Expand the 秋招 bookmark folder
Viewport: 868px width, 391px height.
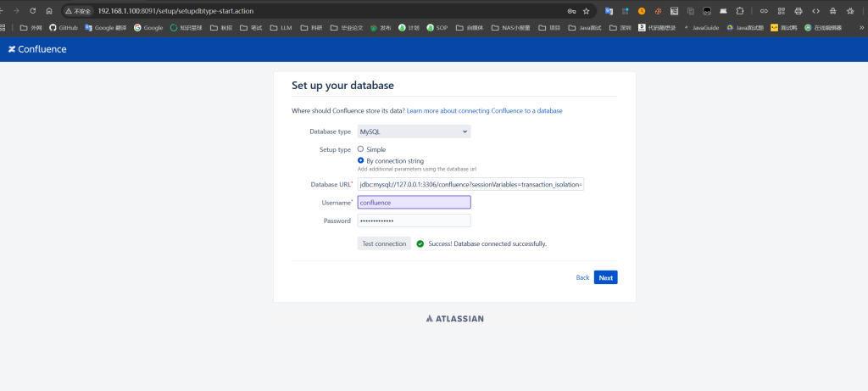[x=221, y=27]
